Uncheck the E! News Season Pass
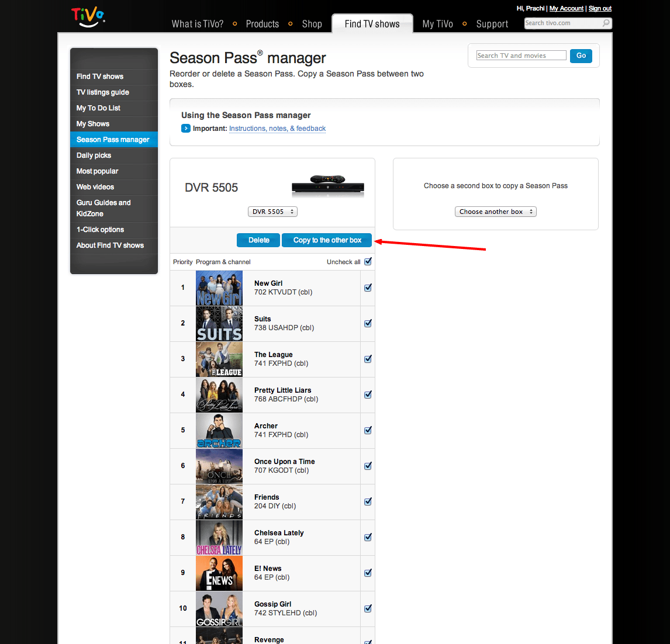Image resolution: width=670 pixels, height=644 pixels. (368, 573)
